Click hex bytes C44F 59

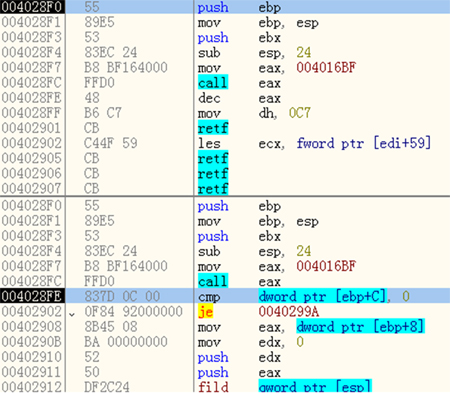click(x=110, y=143)
